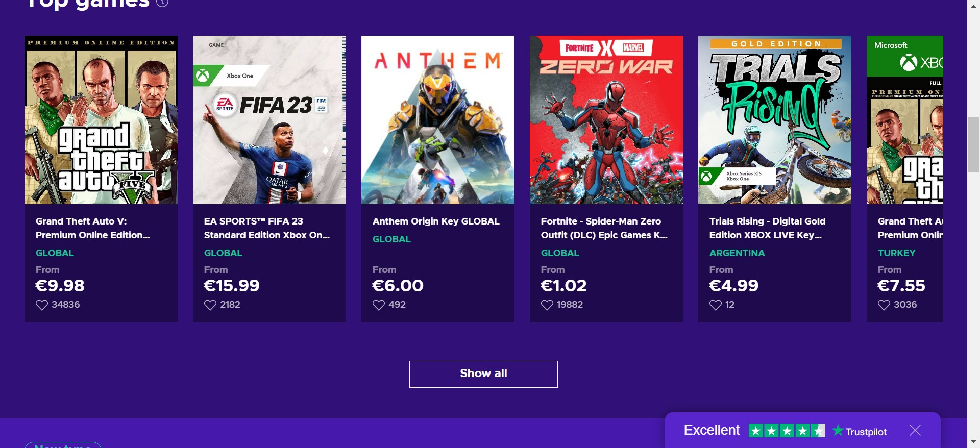Click the Grand Theft Auto V cover image
The height and width of the screenshot is (448, 980).
[101, 120]
